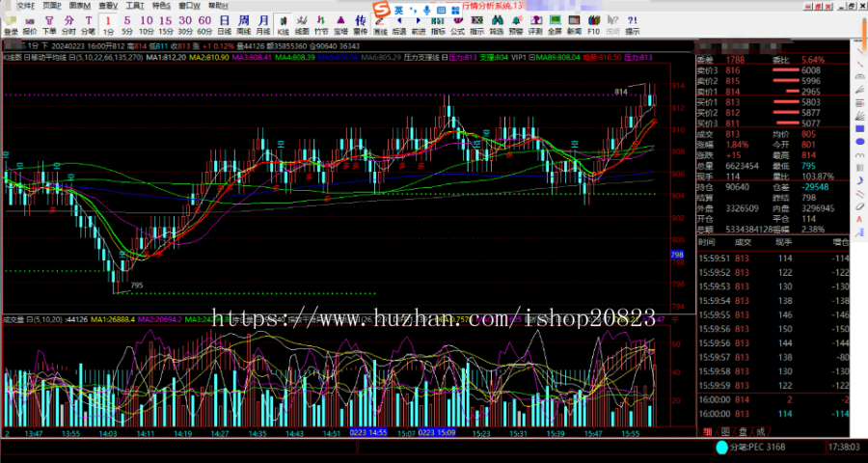Screen dimensions: 868x463
Task: Click the 0223 15:09 time axis marker
Action: click(437, 432)
